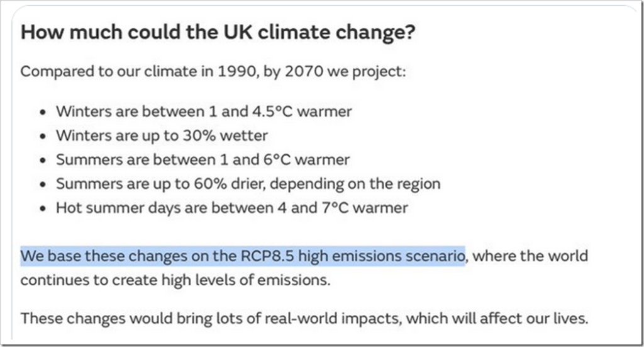Click the bullet dot before "Summers are between 1 and 6°C"
Image resolution: width=644 pixels, height=347 pixels.
pos(43,160)
